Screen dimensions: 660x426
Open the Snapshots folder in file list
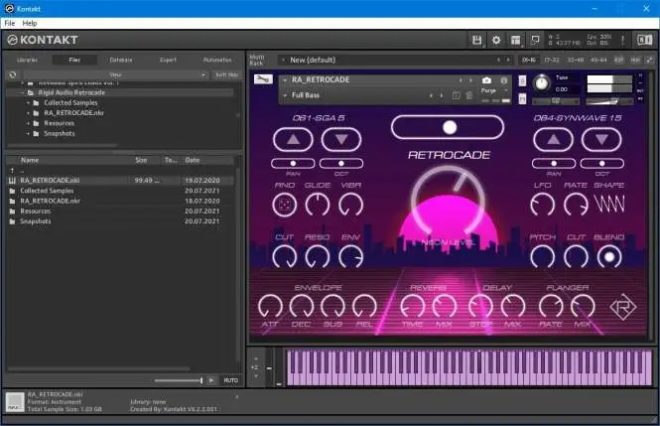coord(35,221)
